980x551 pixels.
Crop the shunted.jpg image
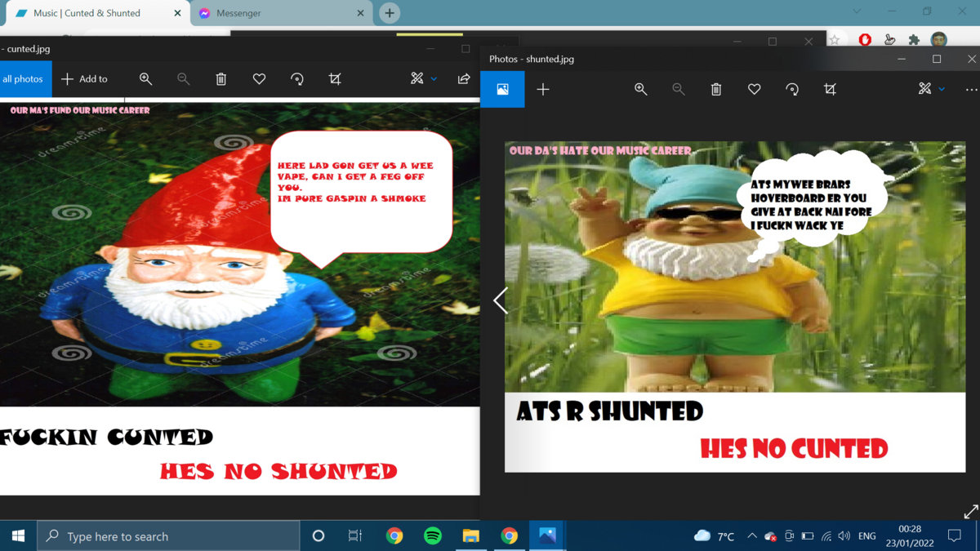(x=830, y=89)
